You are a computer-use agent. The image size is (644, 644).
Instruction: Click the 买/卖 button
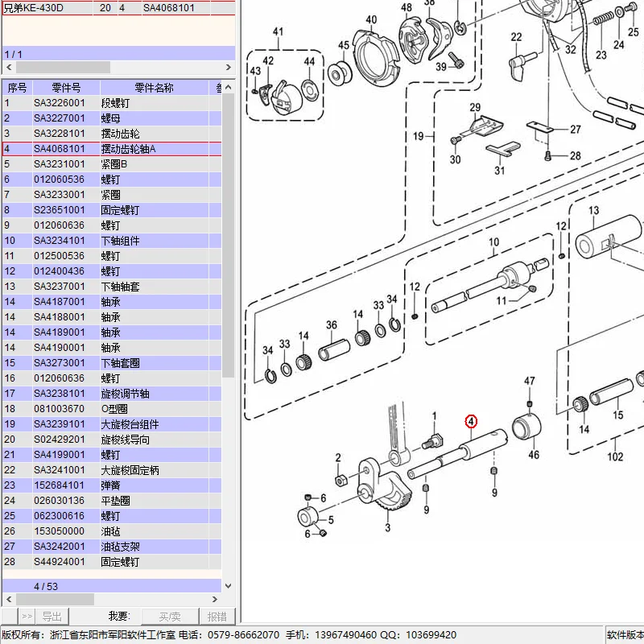pyautogui.click(x=170, y=617)
